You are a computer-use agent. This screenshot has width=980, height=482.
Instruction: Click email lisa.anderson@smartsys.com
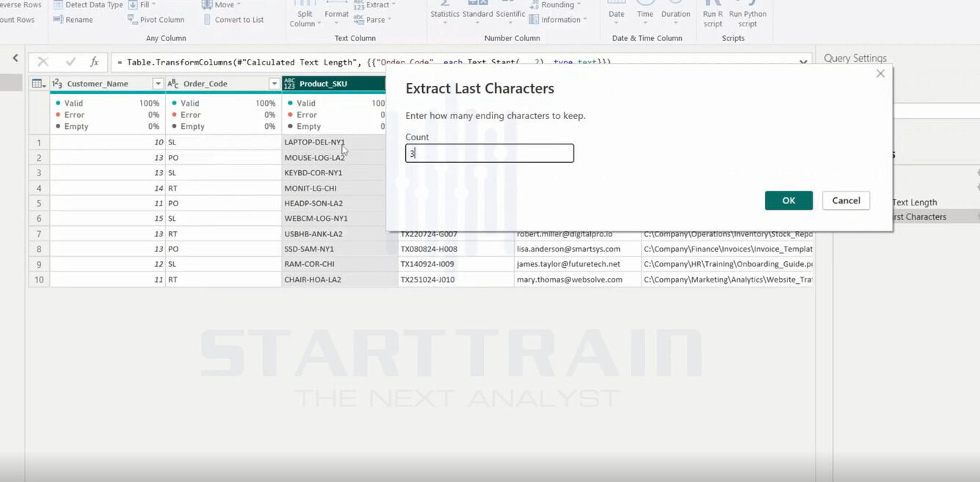click(568, 249)
